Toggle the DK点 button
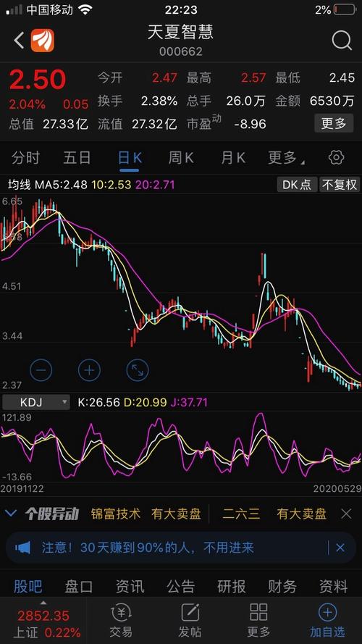Screen dimensions: 362x644 point(297,185)
